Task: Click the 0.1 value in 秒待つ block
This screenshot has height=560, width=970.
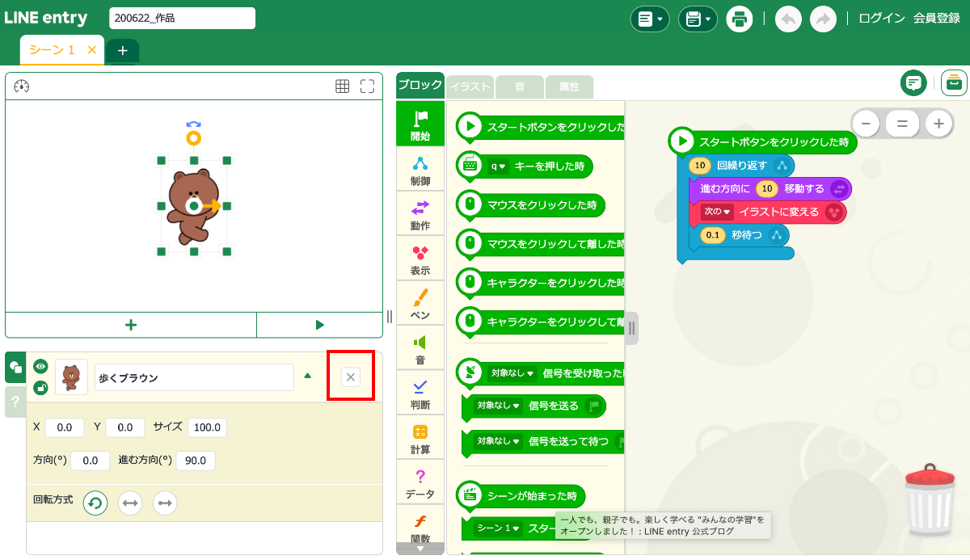Action: [x=712, y=235]
